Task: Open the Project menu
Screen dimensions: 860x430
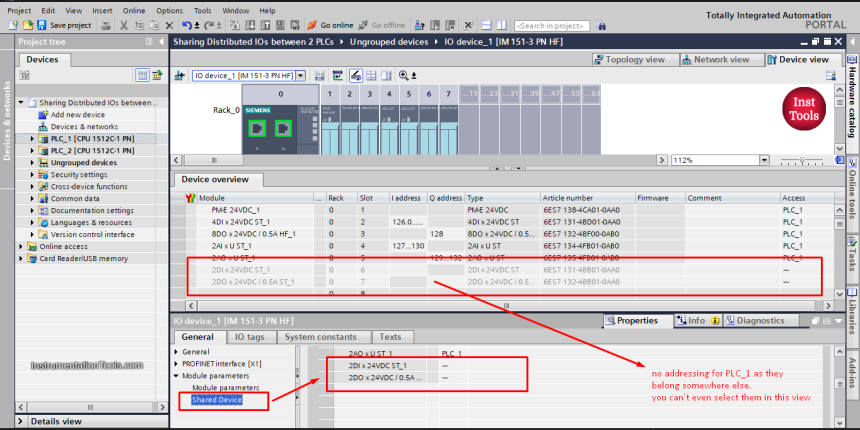Action: [19, 10]
